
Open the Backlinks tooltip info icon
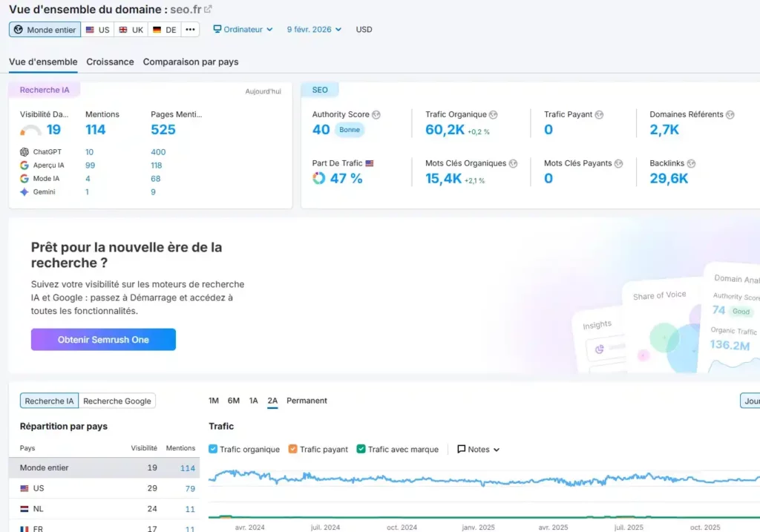click(690, 163)
